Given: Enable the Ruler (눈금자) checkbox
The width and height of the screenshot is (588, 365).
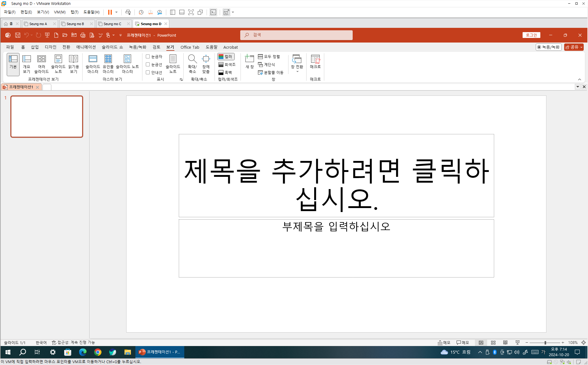Looking at the screenshot, I should point(148,57).
